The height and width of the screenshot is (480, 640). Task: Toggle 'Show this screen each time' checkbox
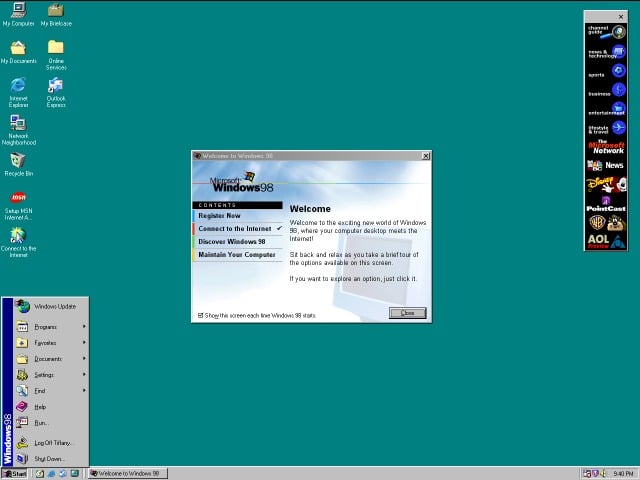pyautogui.click(x=201, y=315)
